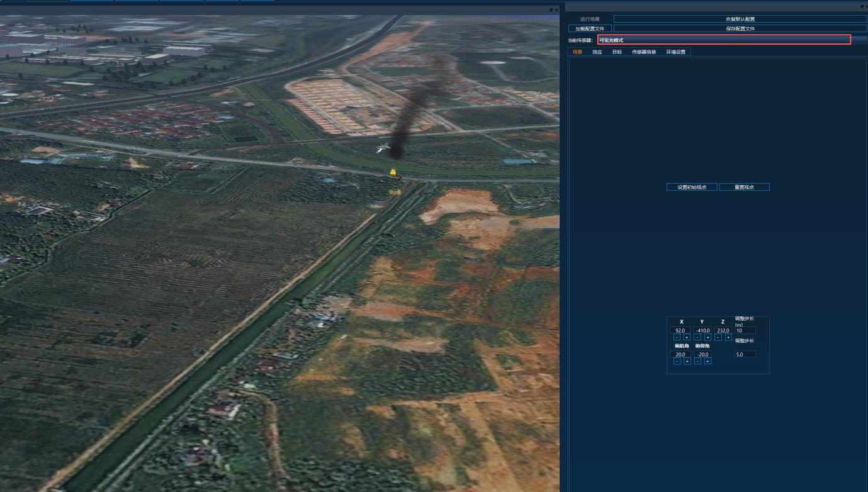This screenshot has width=868, height=492.
Task: Decrease Y value with minus button
Action: click(697, 337)
